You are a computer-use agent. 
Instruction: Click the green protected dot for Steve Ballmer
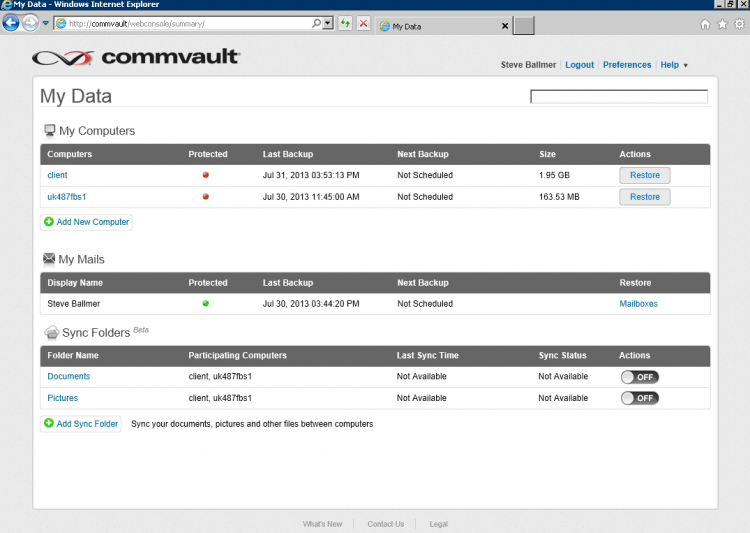pos(206,303)
